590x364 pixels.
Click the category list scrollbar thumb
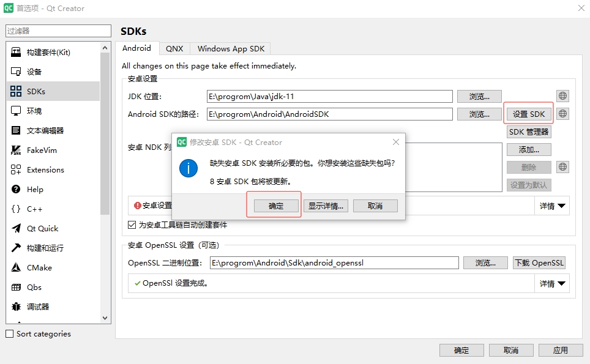pyautogui.click(x=105, y=133)
